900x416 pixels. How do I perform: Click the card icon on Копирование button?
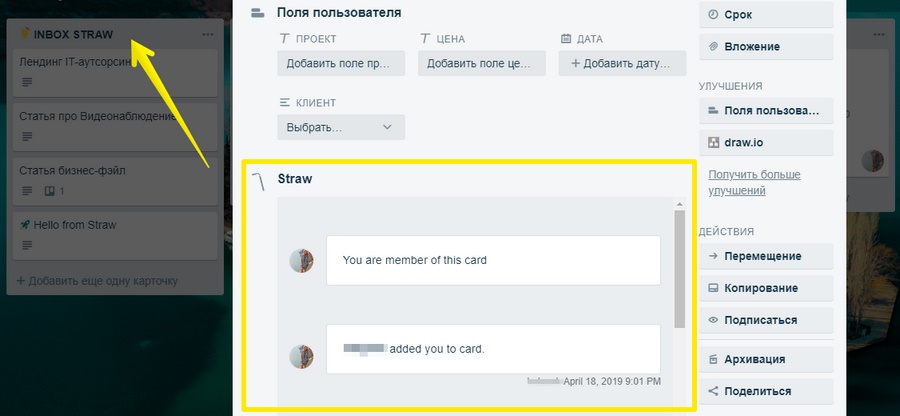tap(713, 288)
